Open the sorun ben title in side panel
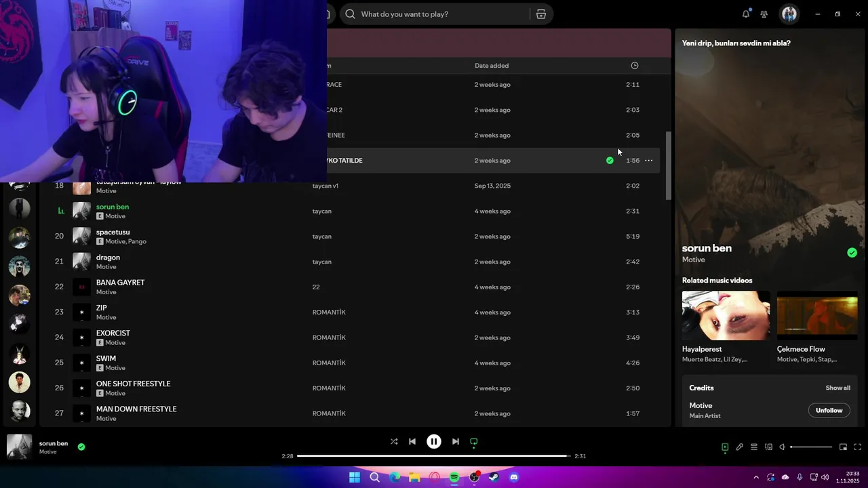 coord(707,248)
